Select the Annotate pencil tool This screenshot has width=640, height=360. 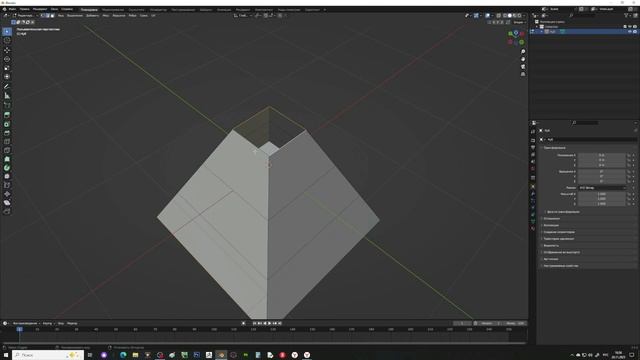pyautogui.click(x=7, y=87)
